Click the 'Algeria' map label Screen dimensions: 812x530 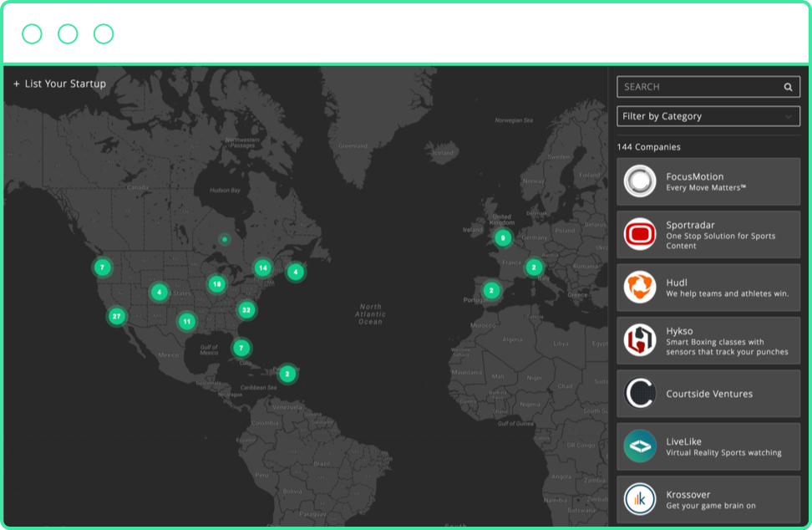(511, 339)
